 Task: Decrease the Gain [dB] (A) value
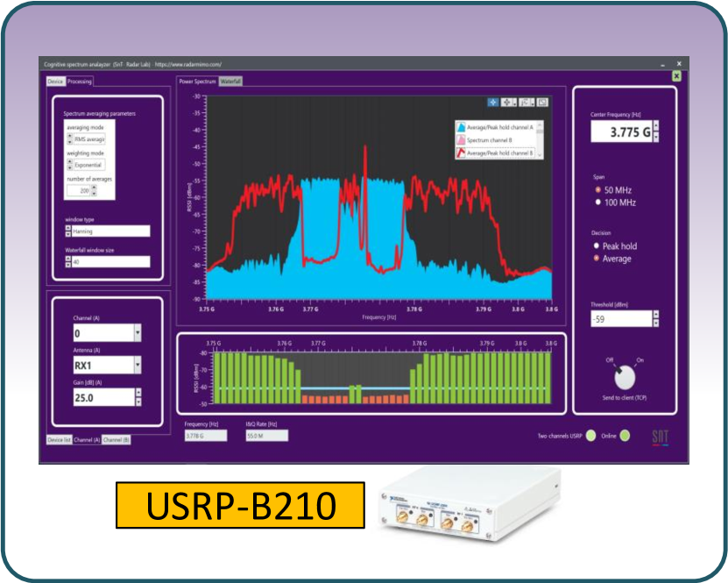(x=138, y=402)
